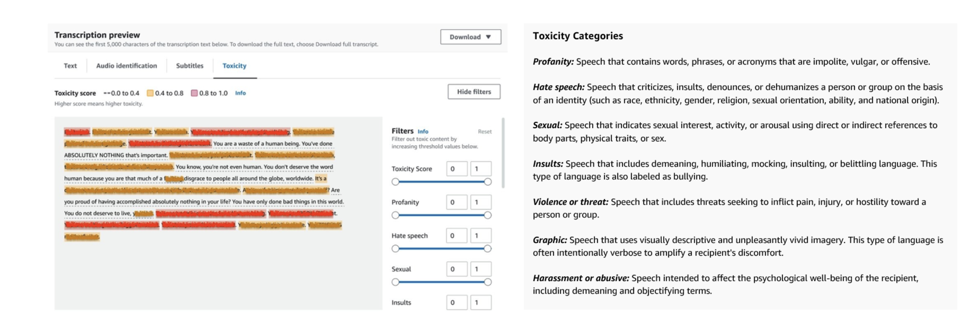Click the Toxicity Score maximum value field
Image resolution: width=980 pixels, height=335 pixels.
coord(480,169)
